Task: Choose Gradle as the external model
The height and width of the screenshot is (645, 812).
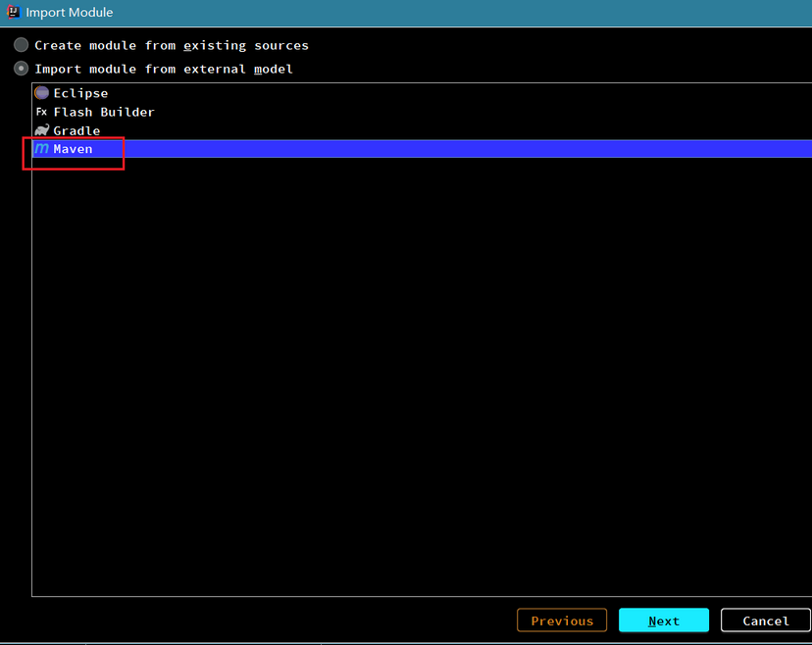Action: click(x=422, y=130)
